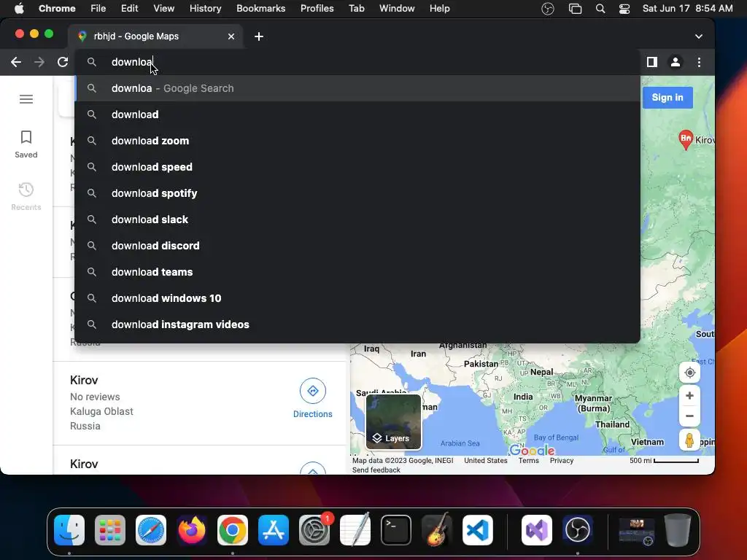Open Control Center in menu bar
The image size is (747, 560).
pyautogui.click(x=624, y=9)
